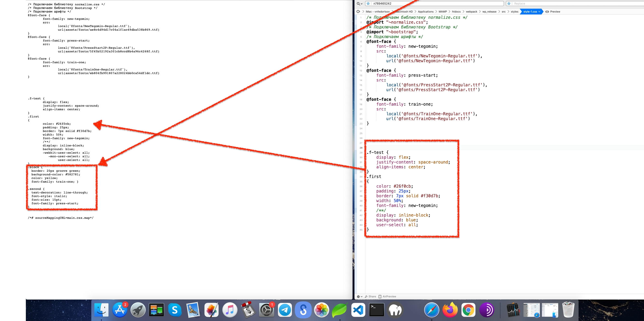Select the style-1.css tab in the path bar
This screenshot has height=321, width=644.
530,12
